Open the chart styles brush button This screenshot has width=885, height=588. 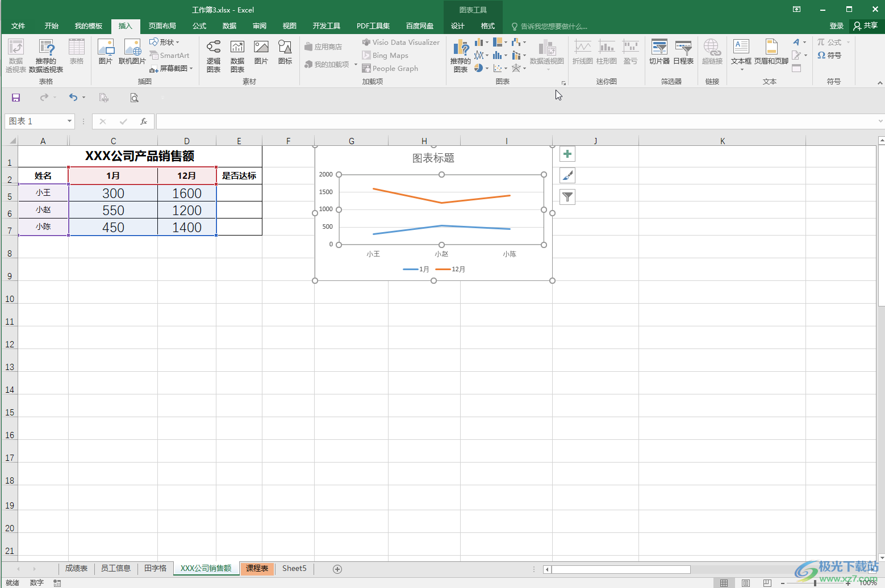567,175
